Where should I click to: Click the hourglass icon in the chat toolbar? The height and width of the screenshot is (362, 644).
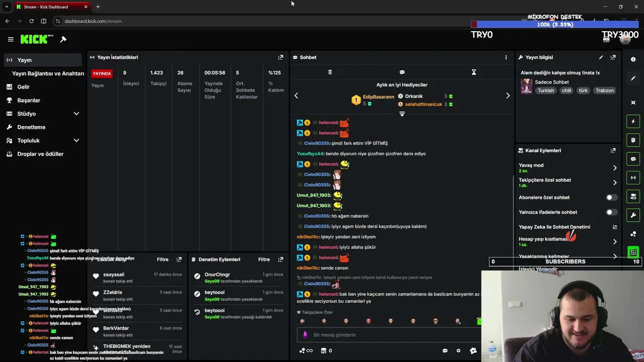(x=473, y=72)
